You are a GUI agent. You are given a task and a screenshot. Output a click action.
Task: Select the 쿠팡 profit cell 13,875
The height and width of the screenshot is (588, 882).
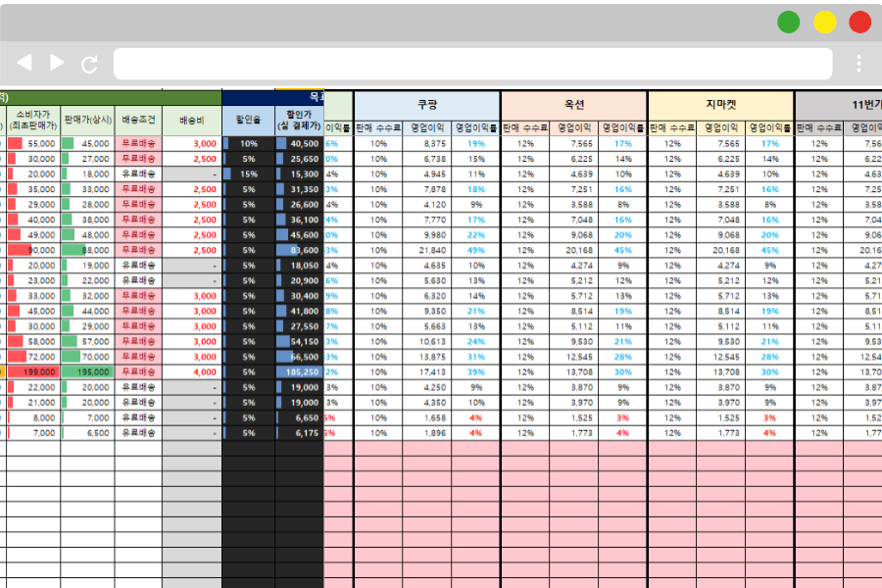427,357
